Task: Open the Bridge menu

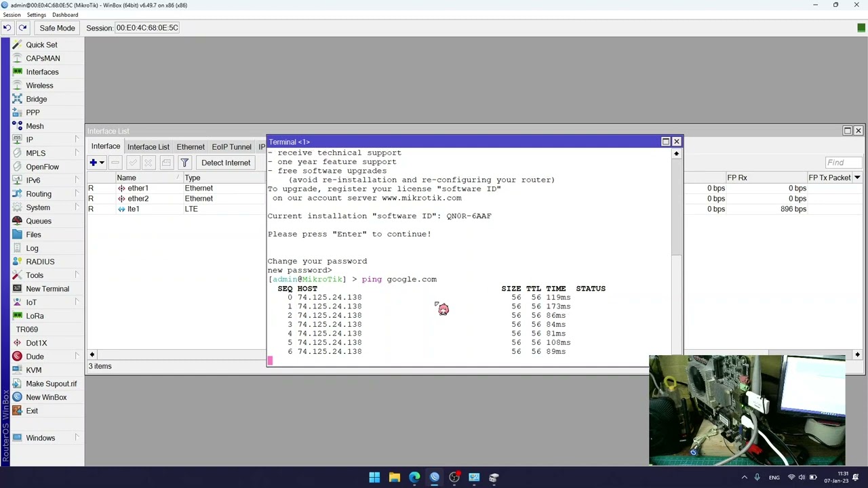Action: tap(37, 99)
